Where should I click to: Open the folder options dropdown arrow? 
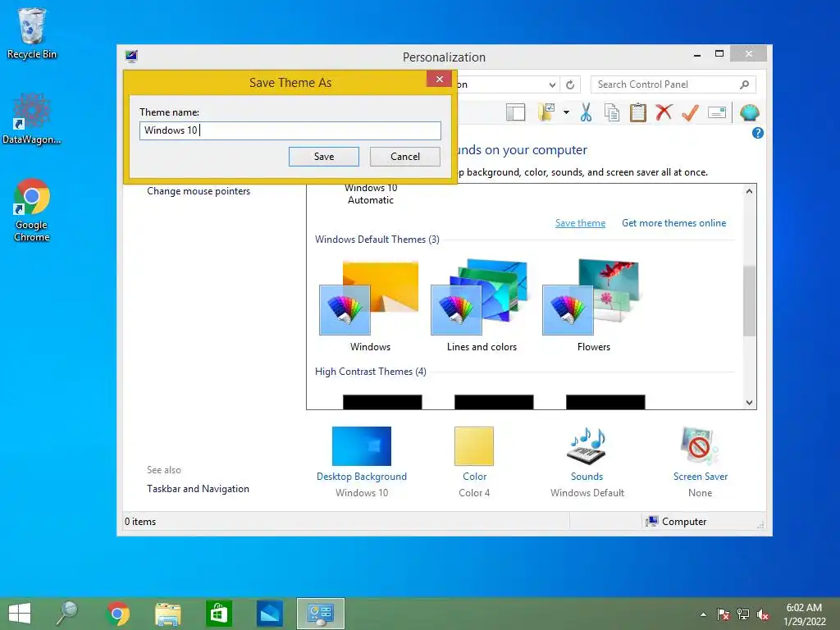(566, 112)
